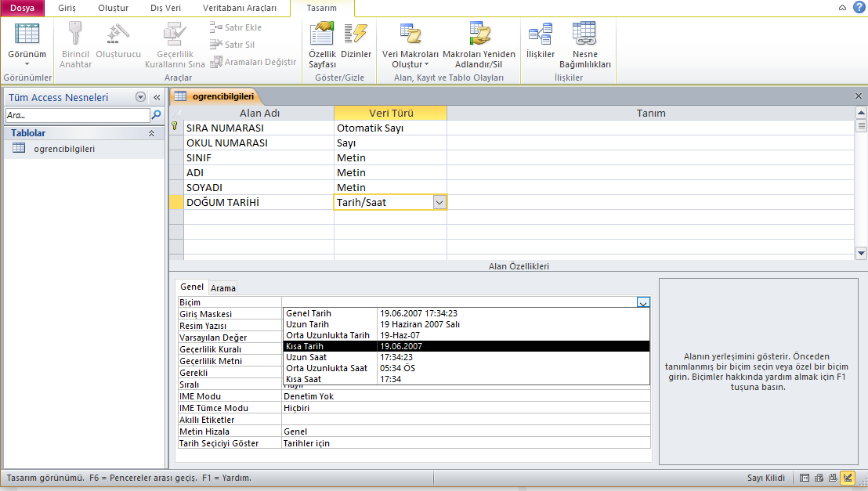The image size is (868, 491).
Task: Click Aramaları Değiştir lookup button
Action: click(253, 62)
